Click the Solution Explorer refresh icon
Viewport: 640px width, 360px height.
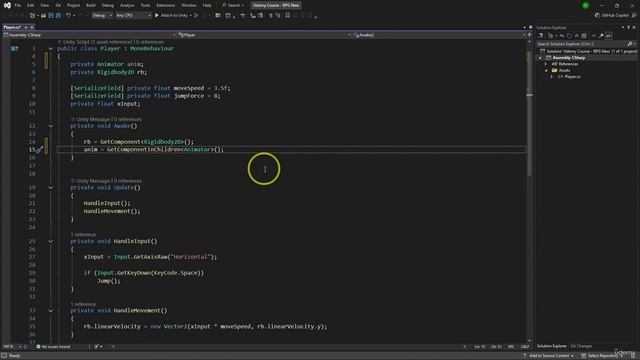click(x=569, y=36)
